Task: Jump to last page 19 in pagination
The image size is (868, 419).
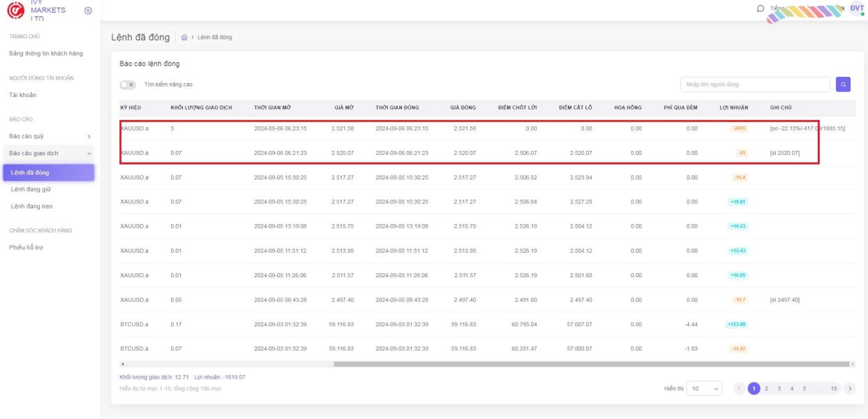Action: pyautogui.click(x=834, y=389)
